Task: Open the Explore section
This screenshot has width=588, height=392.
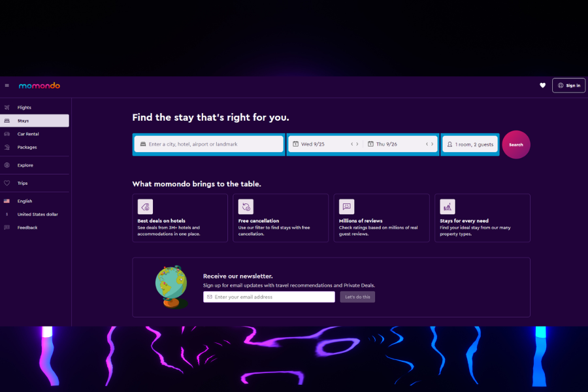Action: click(25, 165)
